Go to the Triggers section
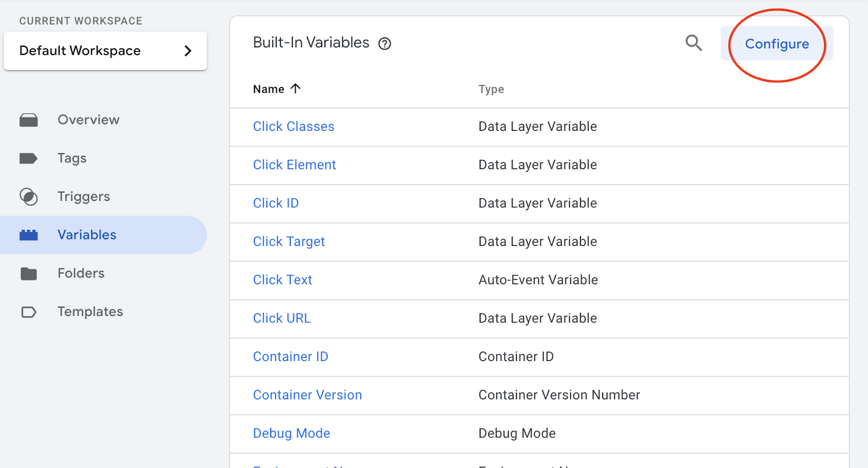 click(x=84, y=197)
